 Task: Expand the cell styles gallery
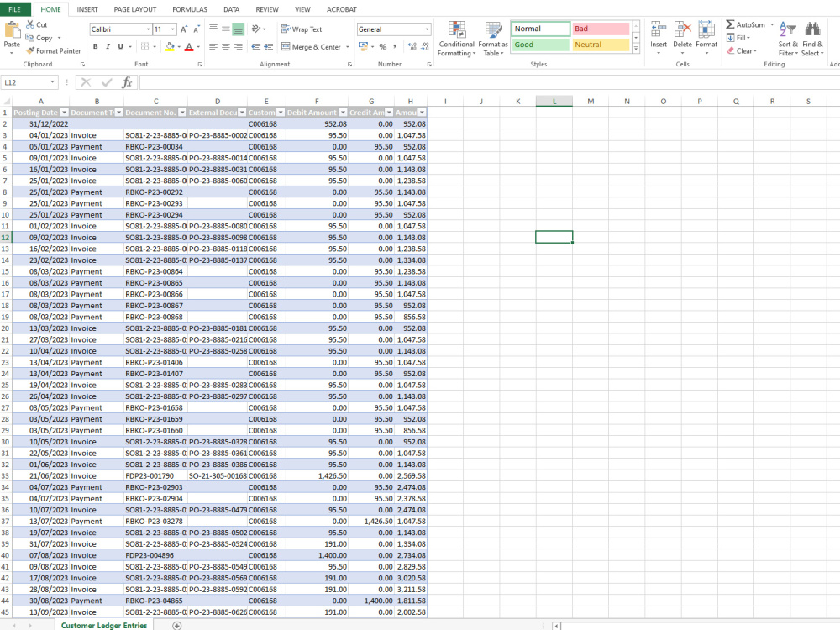[x=636, y=49]
